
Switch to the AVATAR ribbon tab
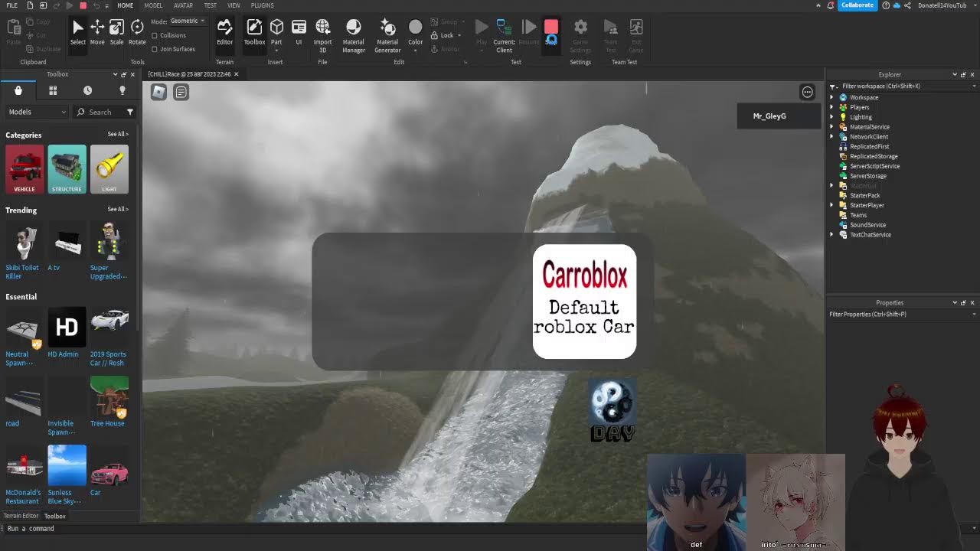pyautogui.click(x=183, y=5)
